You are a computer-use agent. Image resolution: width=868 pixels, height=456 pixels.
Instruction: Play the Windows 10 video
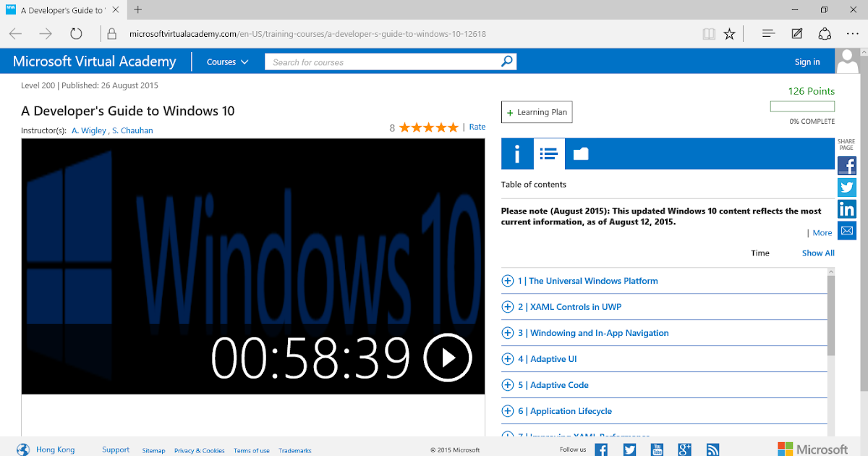[448, 357]
